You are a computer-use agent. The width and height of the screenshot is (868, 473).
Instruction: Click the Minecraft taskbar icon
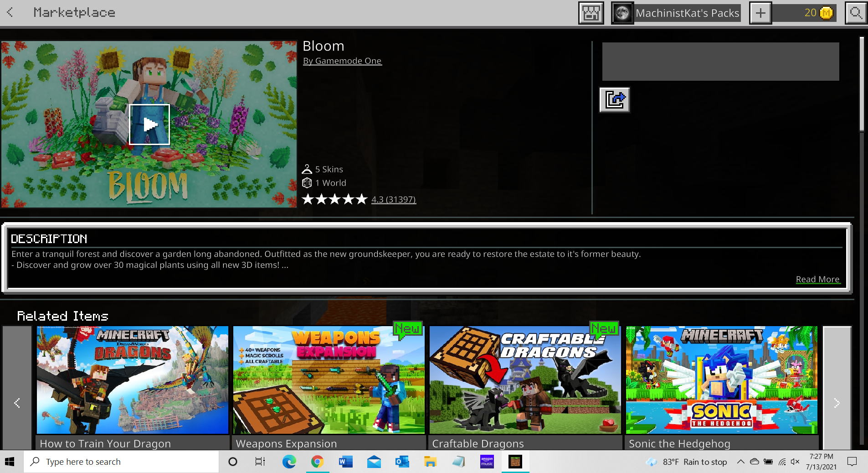[x=515, y=462]
